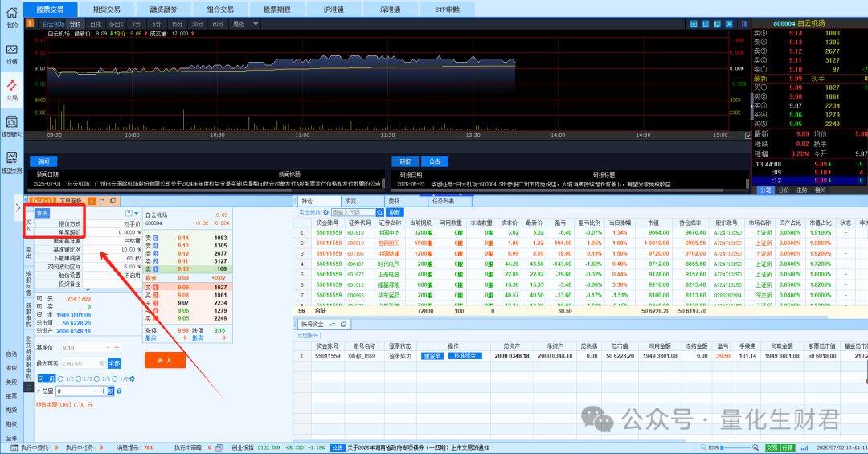The width and height of the screenshot is (868, 454).
Task: Select the 1/2 quantity radio button
Action: (60, 378)
